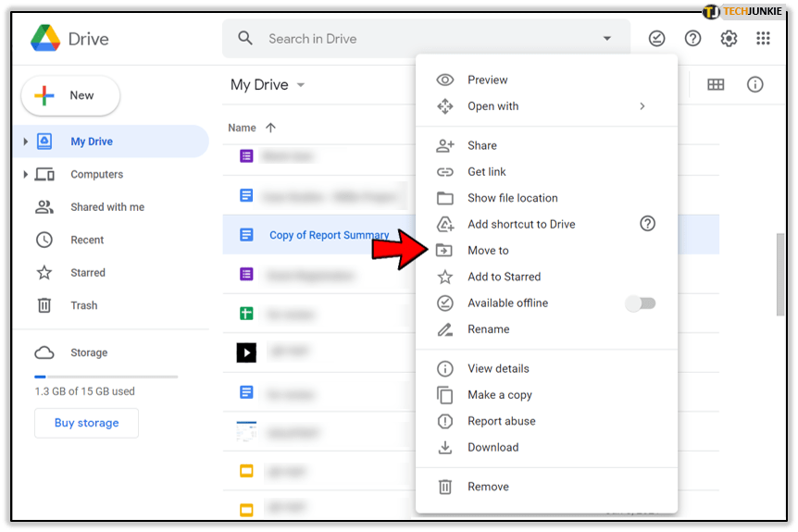
Task: Expand the My Drive tree arrow
Action: [x=26, y=142]
